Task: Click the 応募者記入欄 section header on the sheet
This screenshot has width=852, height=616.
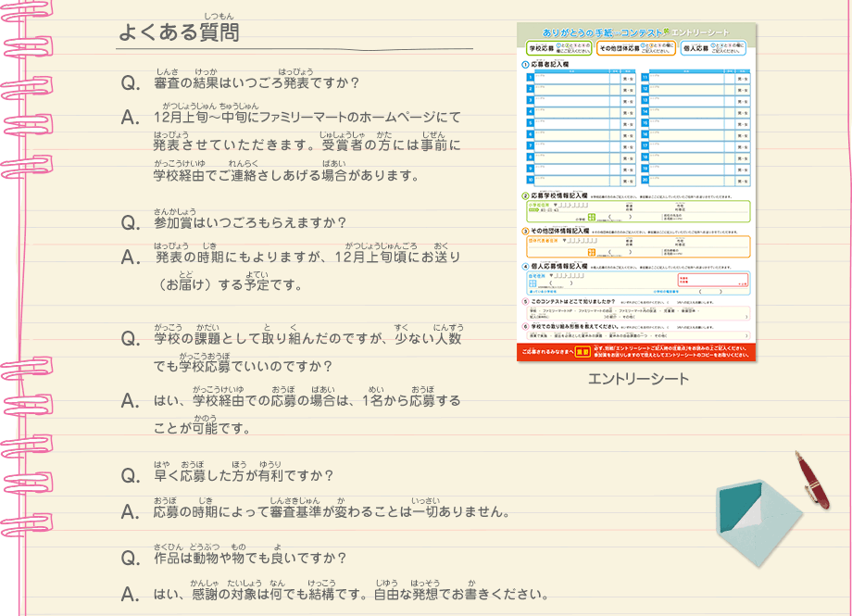Action: point(554,65)
